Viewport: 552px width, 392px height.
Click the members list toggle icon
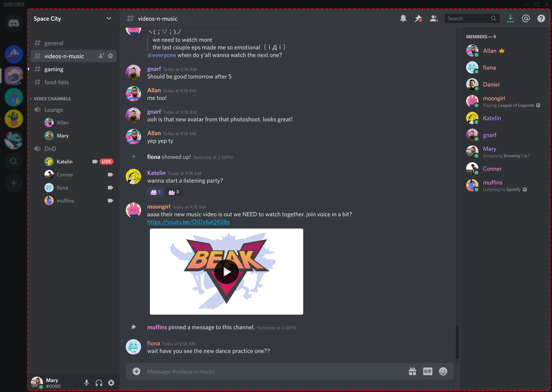434,18
